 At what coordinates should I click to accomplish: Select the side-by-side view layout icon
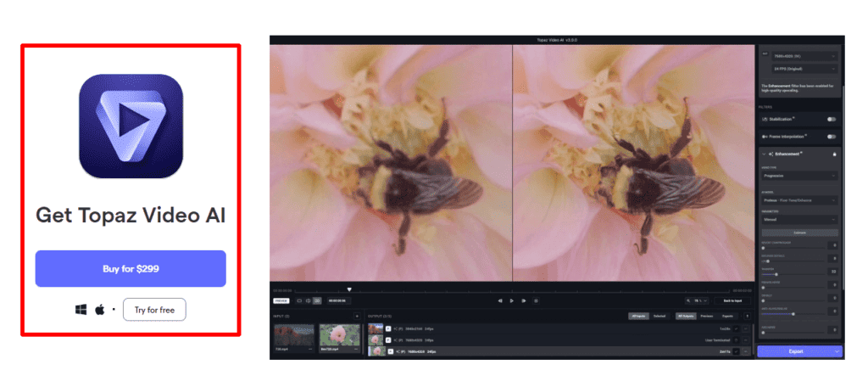coord(317,301)
